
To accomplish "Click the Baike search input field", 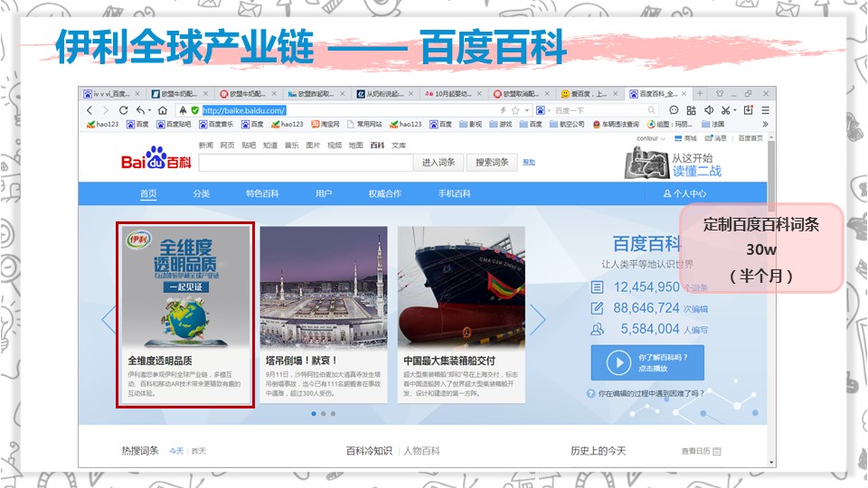I will point(306,163).
